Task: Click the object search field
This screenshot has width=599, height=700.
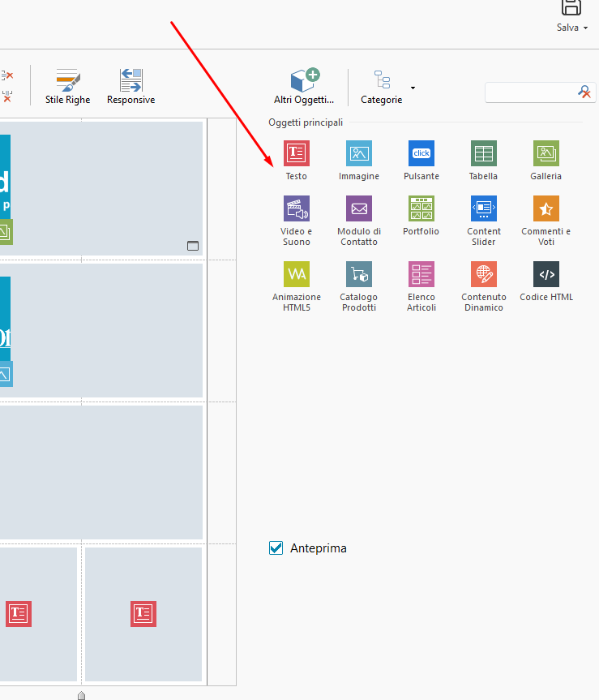Action: click(531, 92)
